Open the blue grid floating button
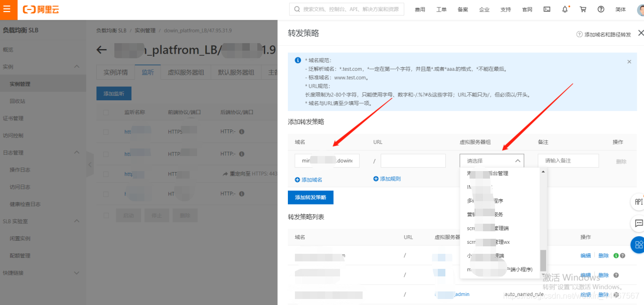The image size is (644, 305). (638, 245)
